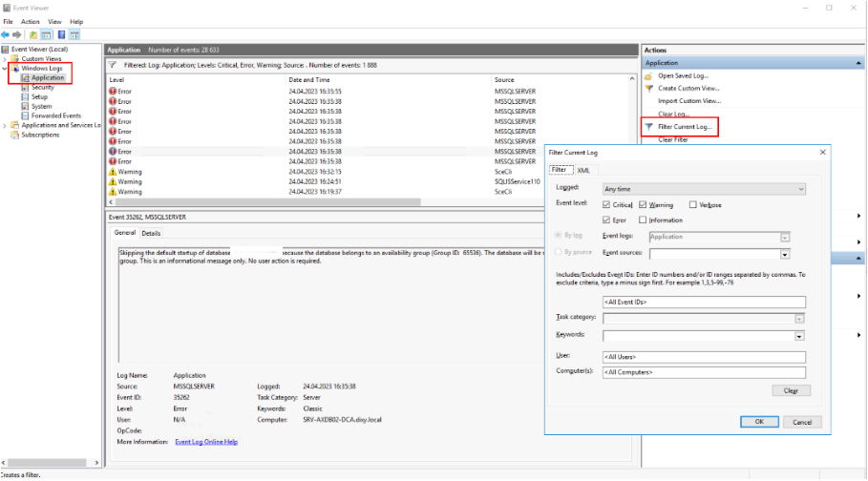Screen dimensions: 868x481
Task: Switch to the Details tab of event
Action: 151,233
